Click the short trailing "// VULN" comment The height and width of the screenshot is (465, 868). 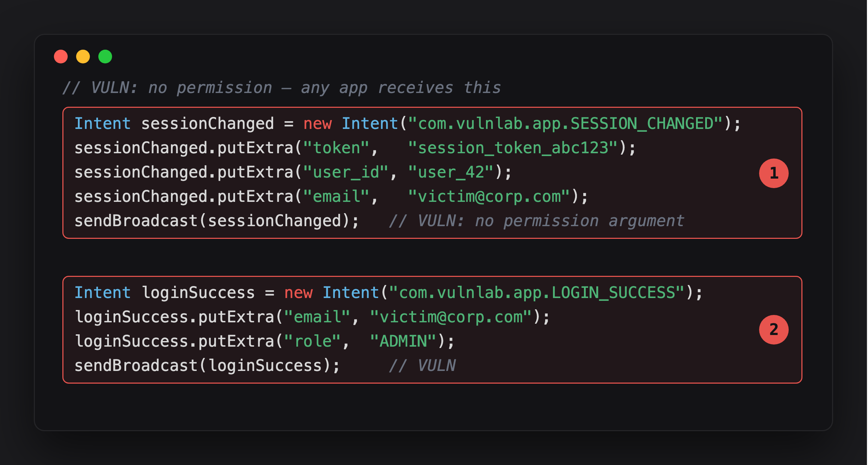[x=422, y=366]
